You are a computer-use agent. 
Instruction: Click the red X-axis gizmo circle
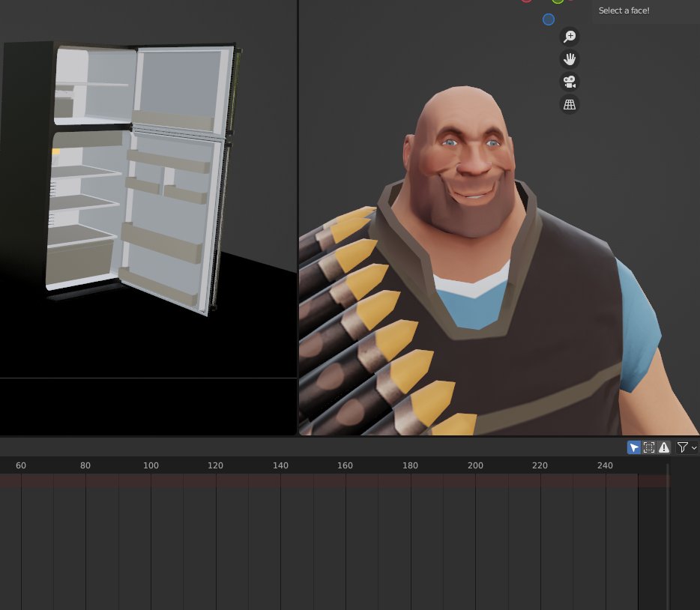coord(526,2)
